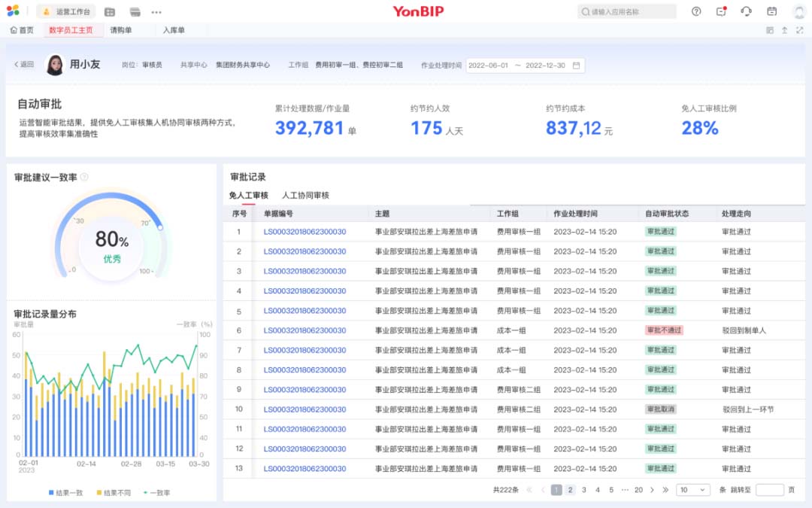Click 驳回到上一环节 in row 10
This screenshot has width=812, height=508.
[x=748, y=409]
